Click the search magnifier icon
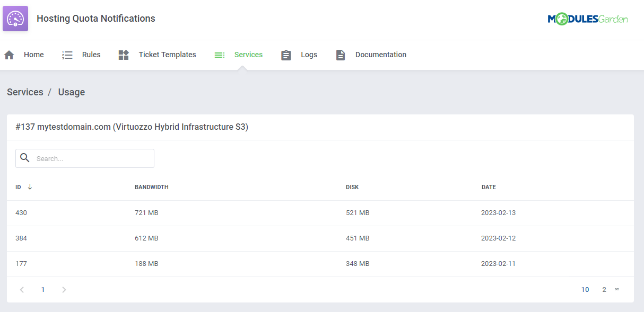The width and height of the screenshot is (644, 312). [24, 158]
